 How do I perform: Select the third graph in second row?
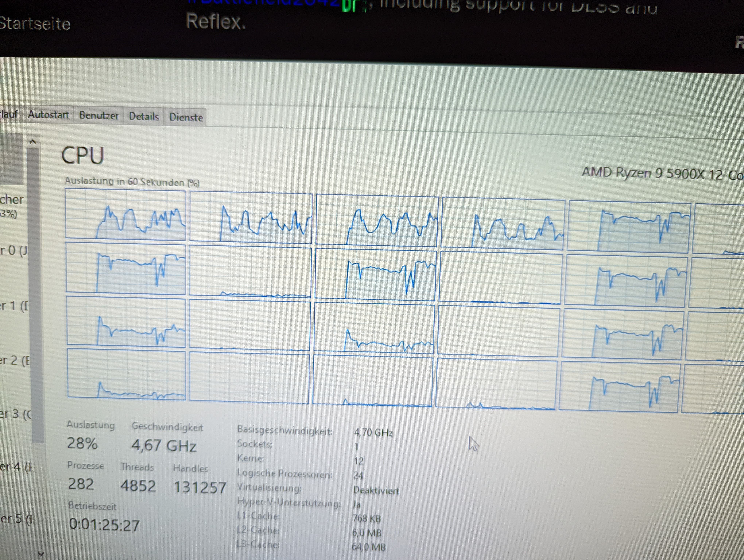pos(376,275)
